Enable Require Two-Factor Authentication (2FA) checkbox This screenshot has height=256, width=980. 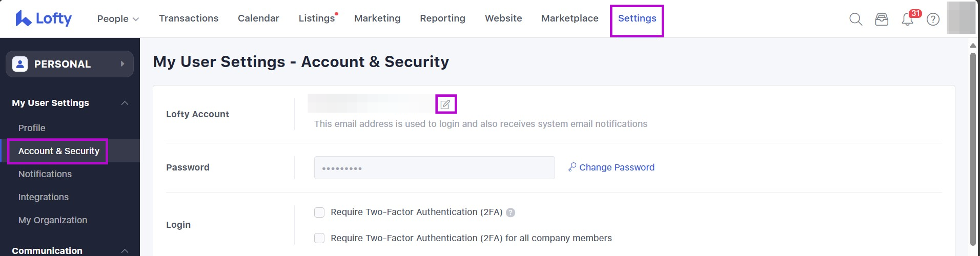pyautogui.click(x=319, y=212)
